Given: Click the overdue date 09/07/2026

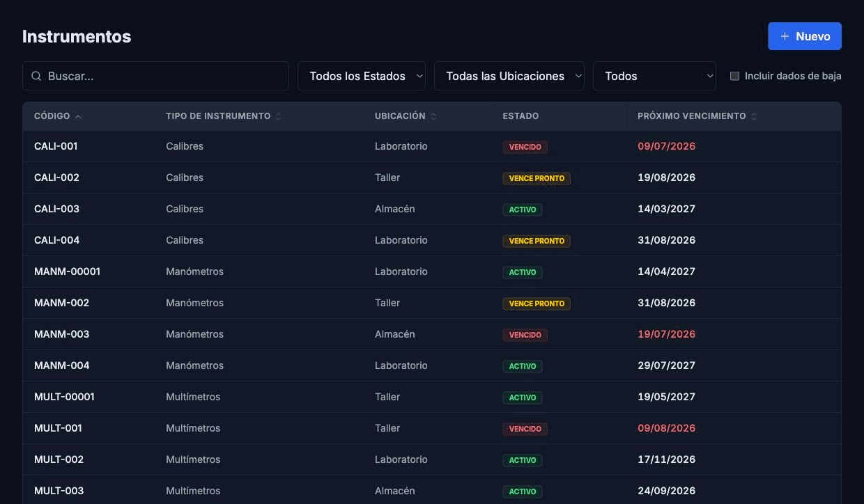Looking at the screenshot, I should [x=666, y=146].
